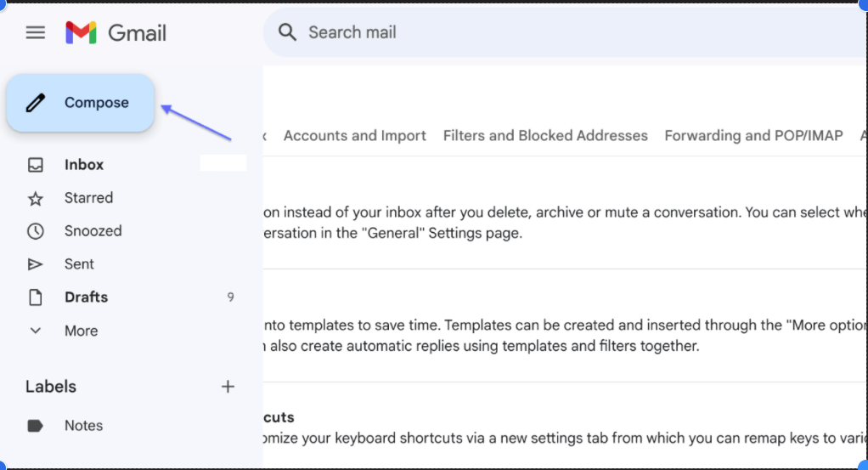Select the Inbox tray icon

click(x=36, y=165)
